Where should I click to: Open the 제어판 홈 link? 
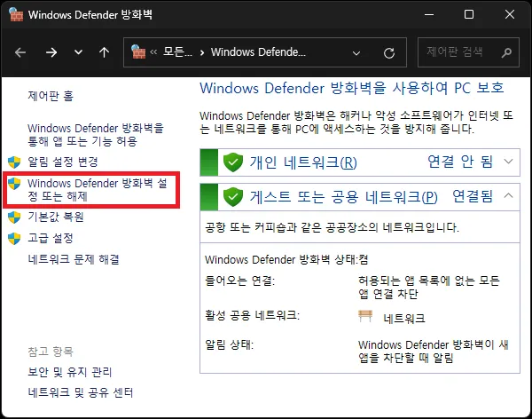coord(51,96)
